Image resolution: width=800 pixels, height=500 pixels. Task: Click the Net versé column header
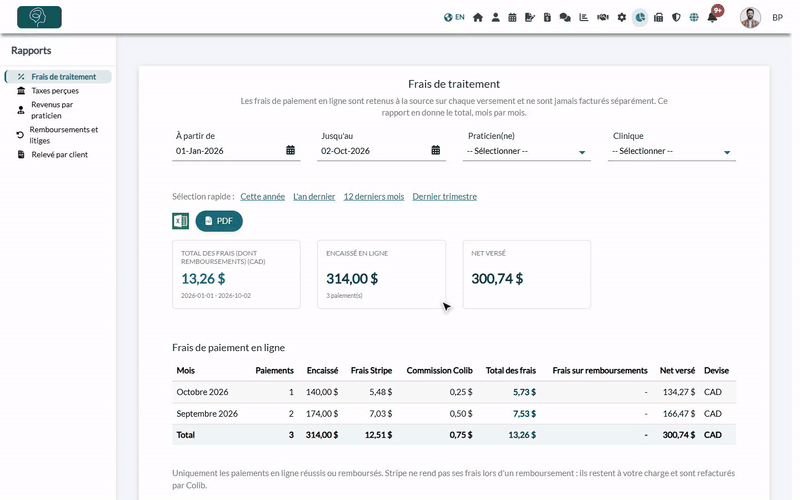point(677,370)
